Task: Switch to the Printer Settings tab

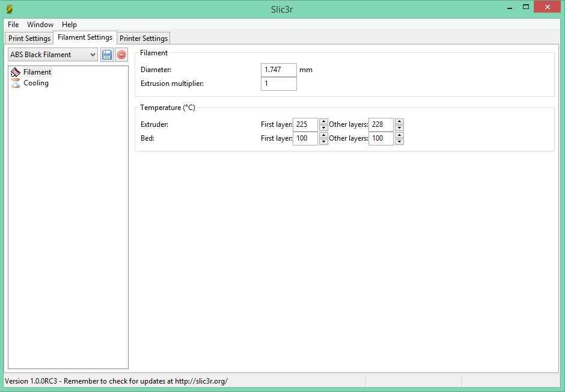Action: coord(144,38)
